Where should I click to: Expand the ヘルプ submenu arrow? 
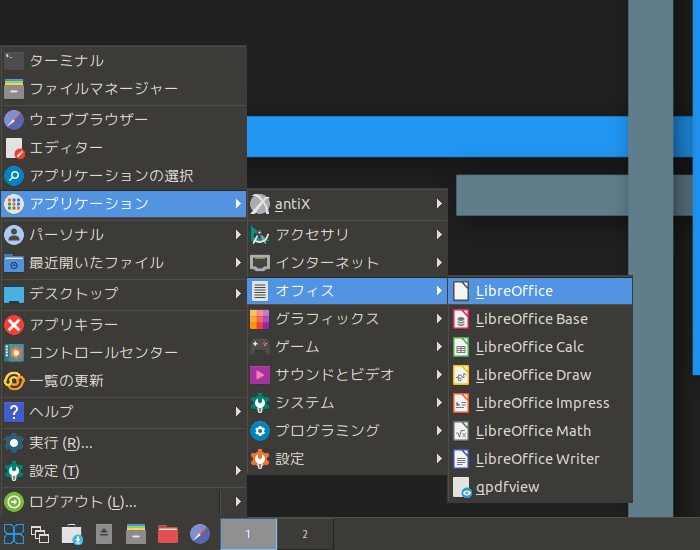tap(238, 412)
